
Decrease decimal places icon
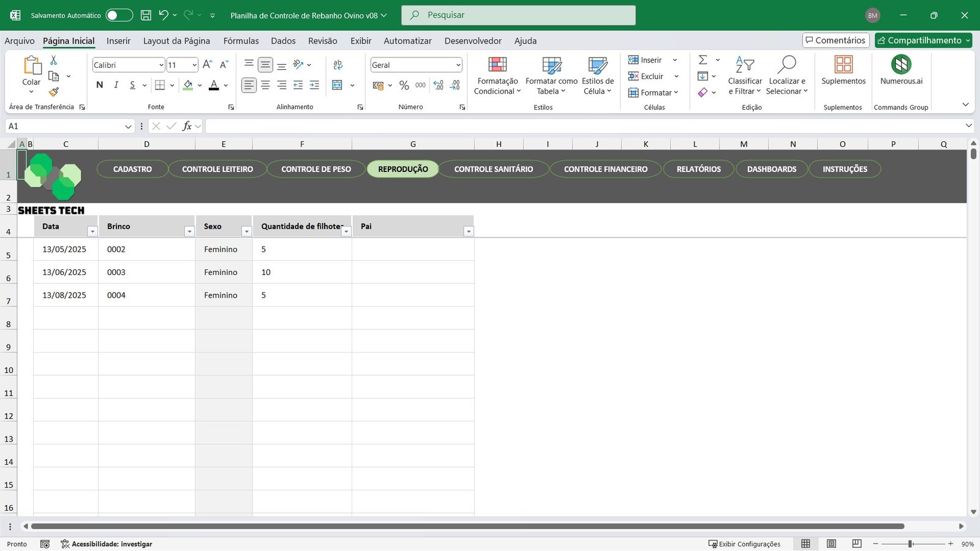click(x=455, y=85)
